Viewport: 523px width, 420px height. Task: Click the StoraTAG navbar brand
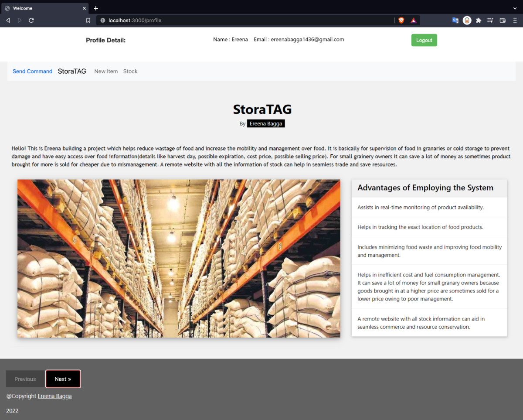click(72, 72)
